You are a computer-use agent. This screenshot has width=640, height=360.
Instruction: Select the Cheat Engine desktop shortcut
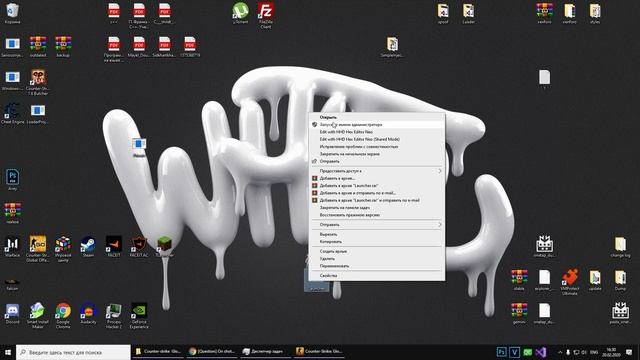click(12, 113)
